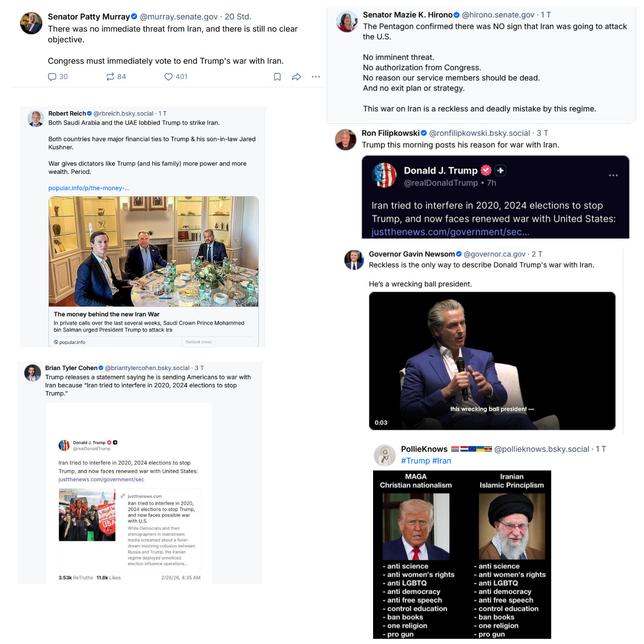Viewport: 644px width, 644px height.
Task: Repost Senator Patty Murray's post
Action: (110, 77)
